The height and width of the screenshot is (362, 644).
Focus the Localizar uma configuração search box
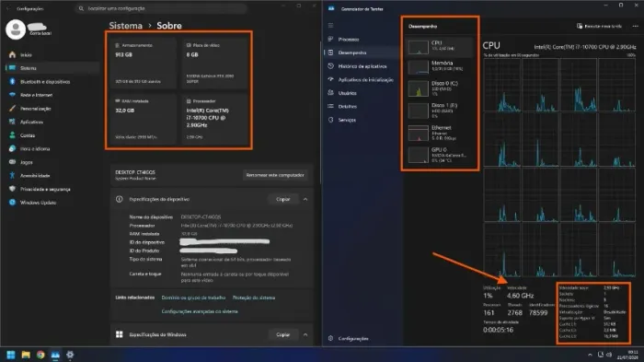[161, 8]
